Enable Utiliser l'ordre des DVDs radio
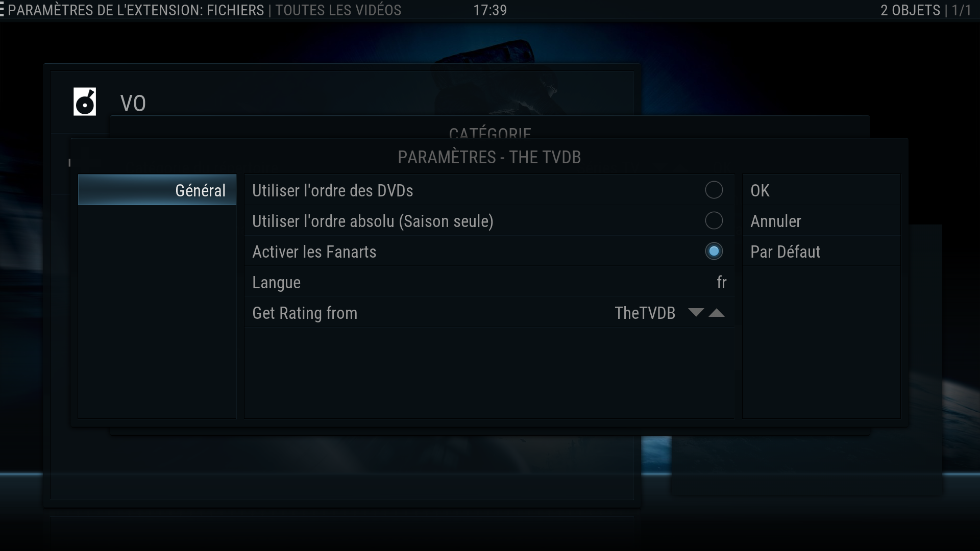Viewport: 980px width, 551px height. (x=714, y=190)
